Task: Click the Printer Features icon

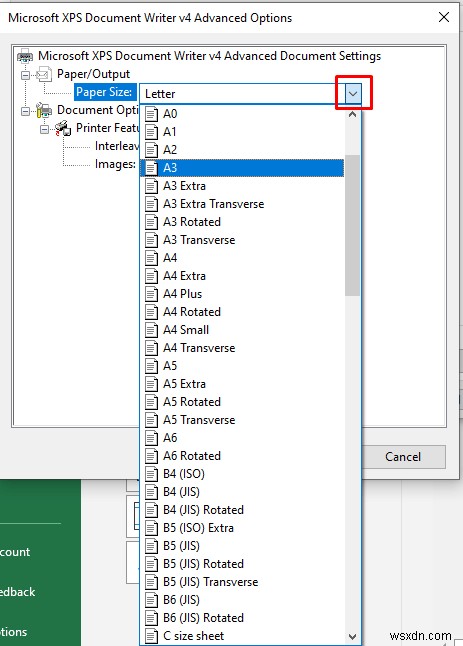Action: [x=63, y=128]
